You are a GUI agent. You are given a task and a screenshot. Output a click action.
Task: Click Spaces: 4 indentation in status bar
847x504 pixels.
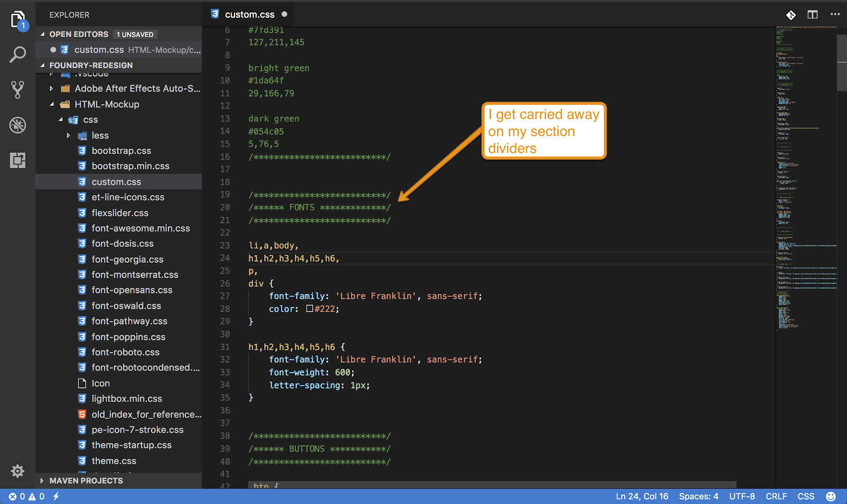pyautogui.click(x=698, y=496)
